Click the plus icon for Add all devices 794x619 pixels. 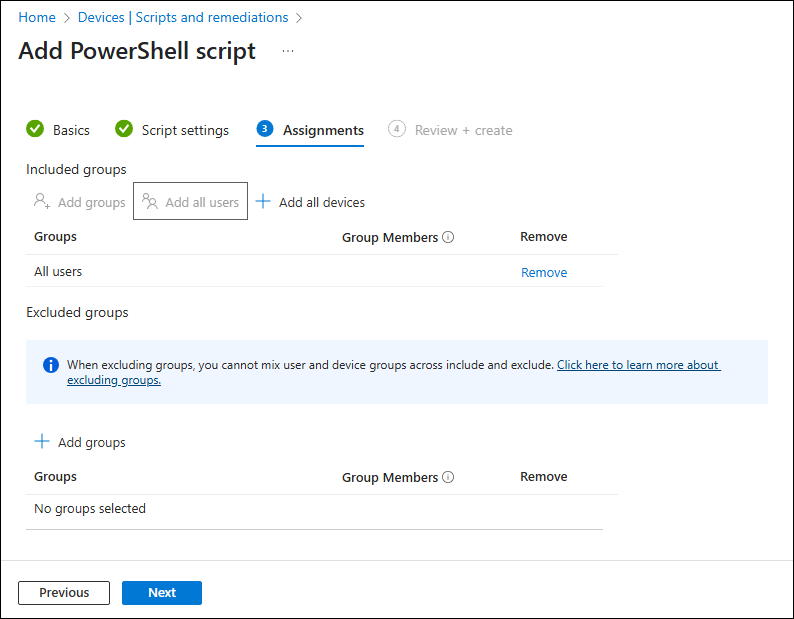coord(263,202)
